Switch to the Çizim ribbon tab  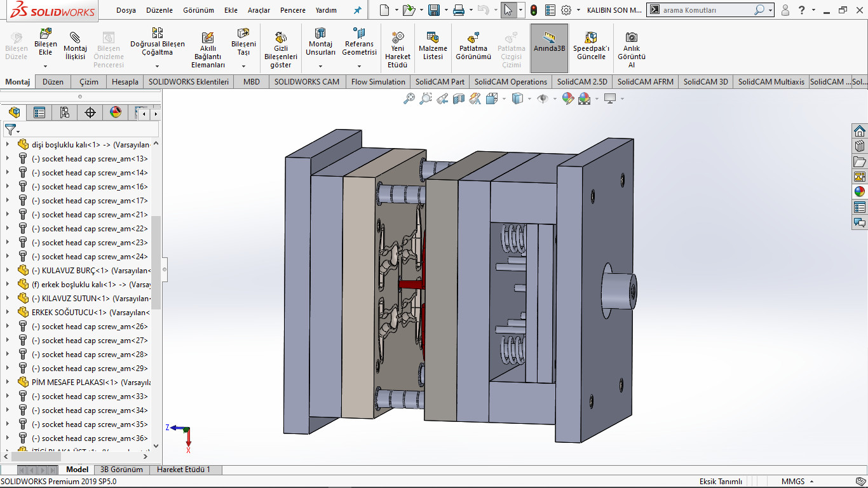(x=89, y=82)
